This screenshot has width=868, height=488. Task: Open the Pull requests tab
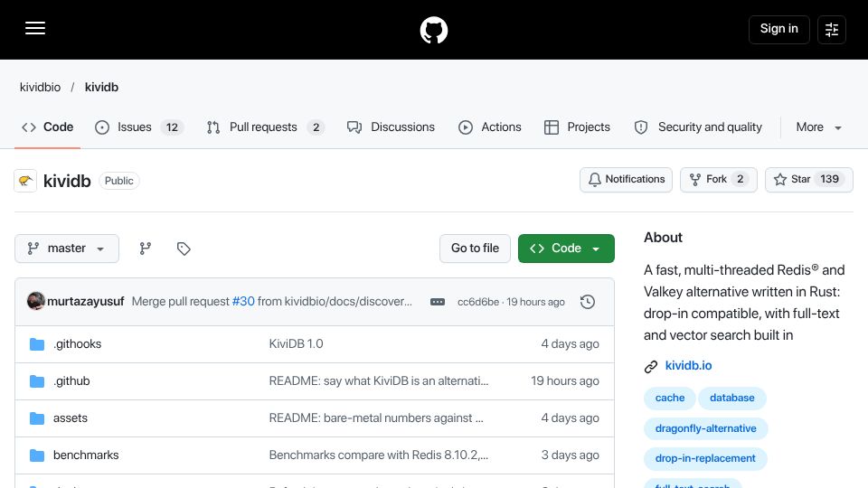pos(265,127)
